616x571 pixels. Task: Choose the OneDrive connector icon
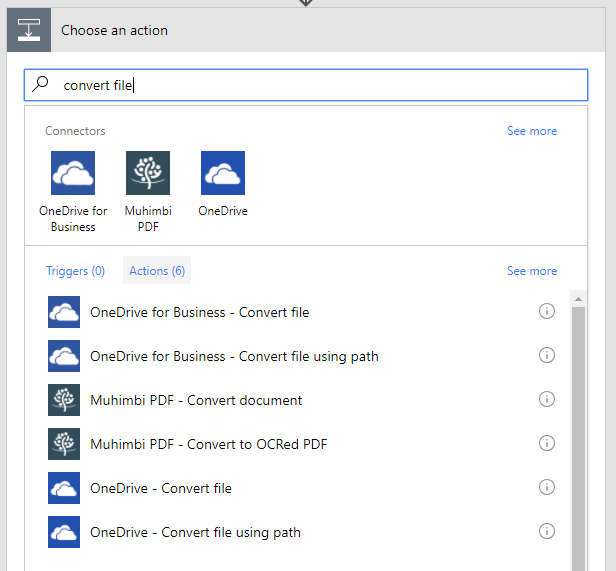[x=223, y=173]
